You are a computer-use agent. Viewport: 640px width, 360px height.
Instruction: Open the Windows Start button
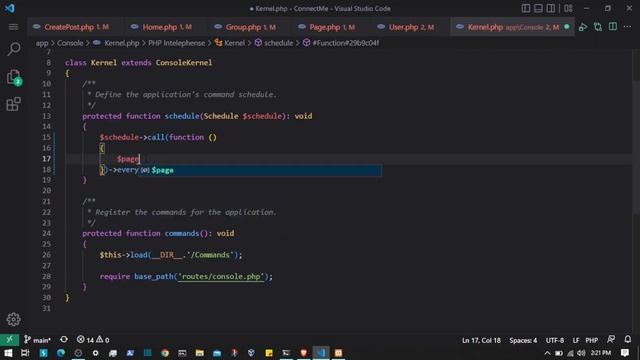(x=8, y=353)
